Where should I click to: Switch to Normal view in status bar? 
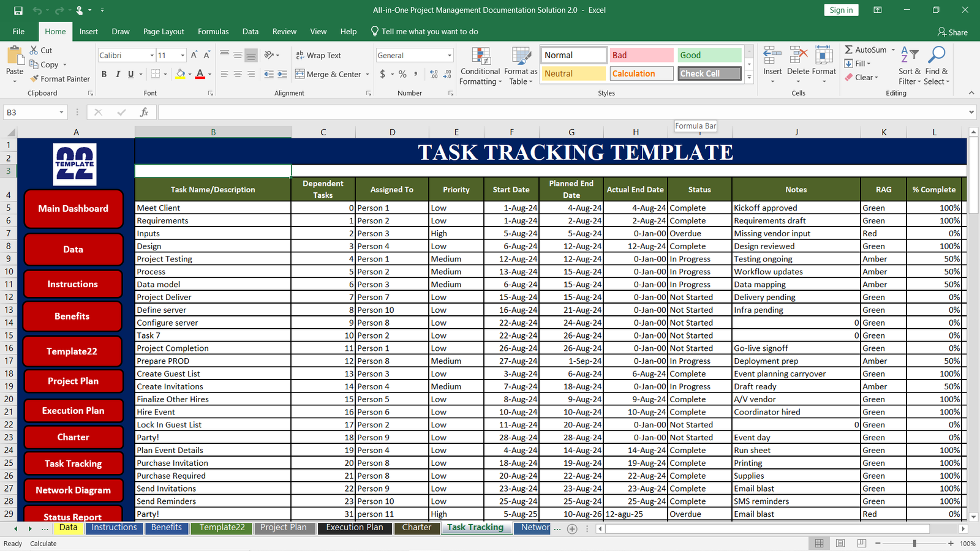(x=819, y=544)
